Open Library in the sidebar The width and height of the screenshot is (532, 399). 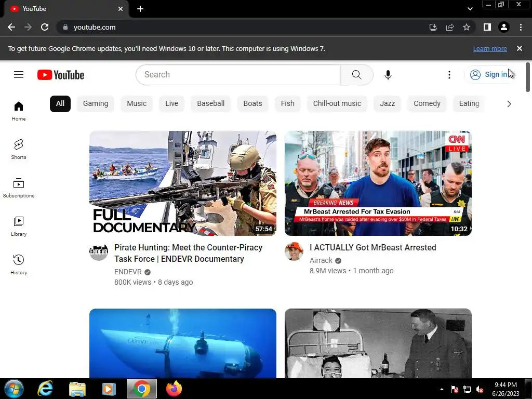tap(19, 227)
